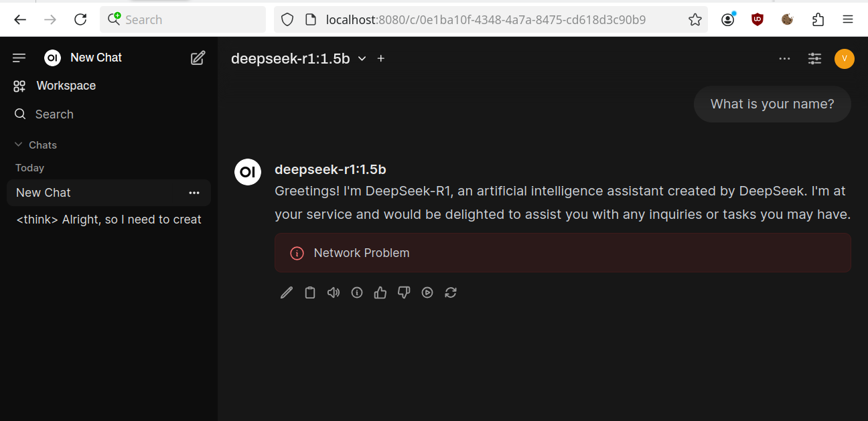
Task: Open the user avatar profile menu
Action: pyautogui.click(x=845, y=58)
